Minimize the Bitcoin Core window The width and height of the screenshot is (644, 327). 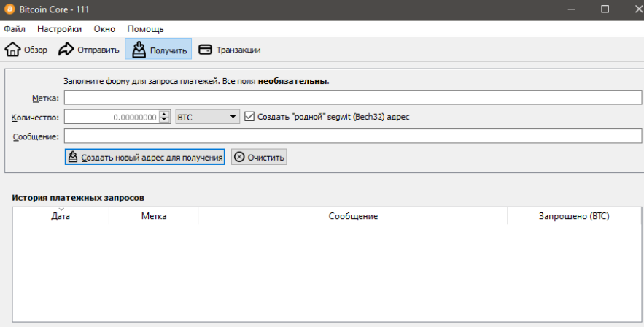[x=571, y=9]
